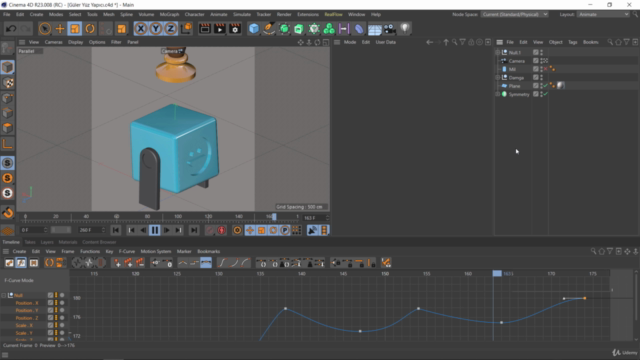Image resolution: width=640 pixels, height=360 pixels.
Task: Open the Simulate menu
Action: pyautogui.click(x=242, y=14)
